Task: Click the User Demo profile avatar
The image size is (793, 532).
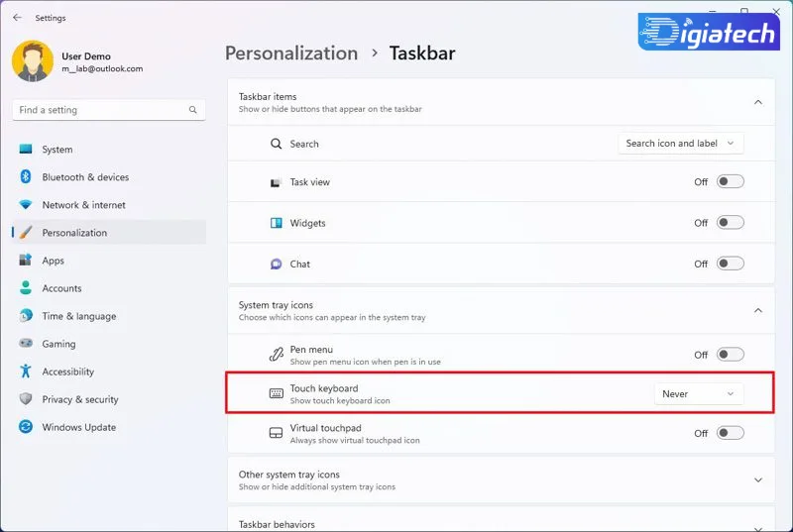Action: point(33,61)
